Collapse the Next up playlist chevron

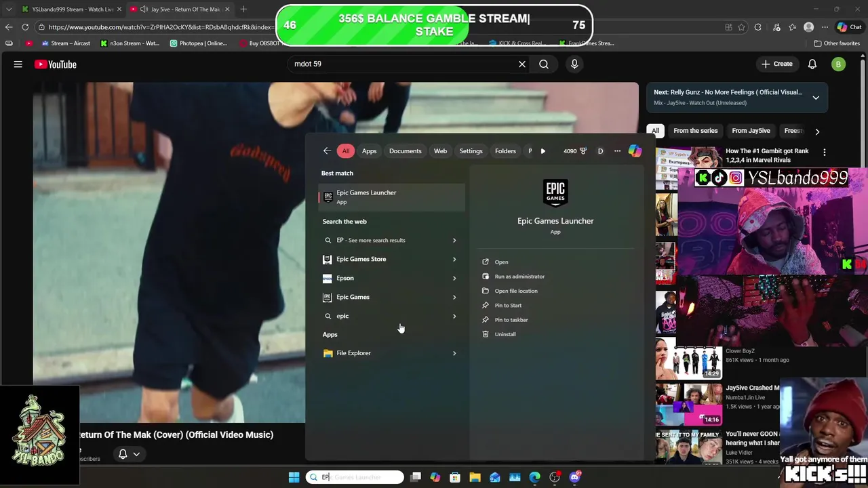816,98
